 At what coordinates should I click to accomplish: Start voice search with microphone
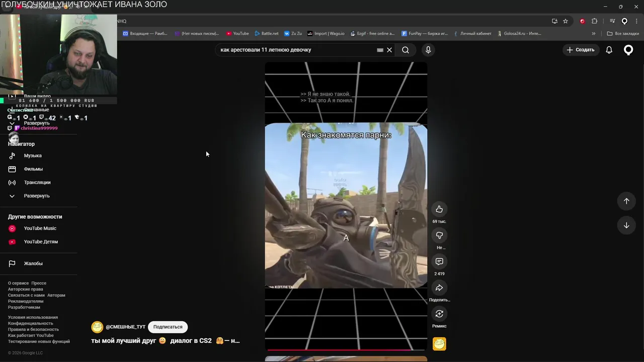(x=428, y=50)
